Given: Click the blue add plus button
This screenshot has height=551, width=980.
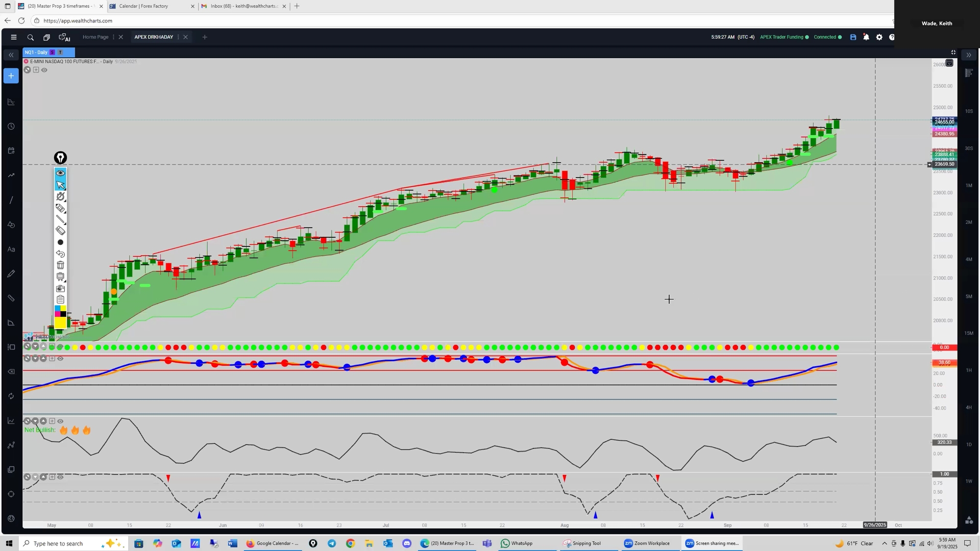Looking at the screenshot, I should 11,76.
